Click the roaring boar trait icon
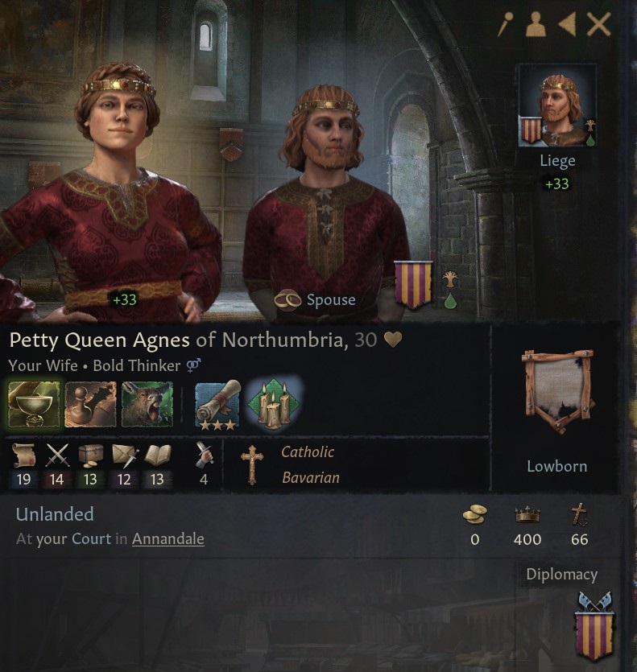 147,405
